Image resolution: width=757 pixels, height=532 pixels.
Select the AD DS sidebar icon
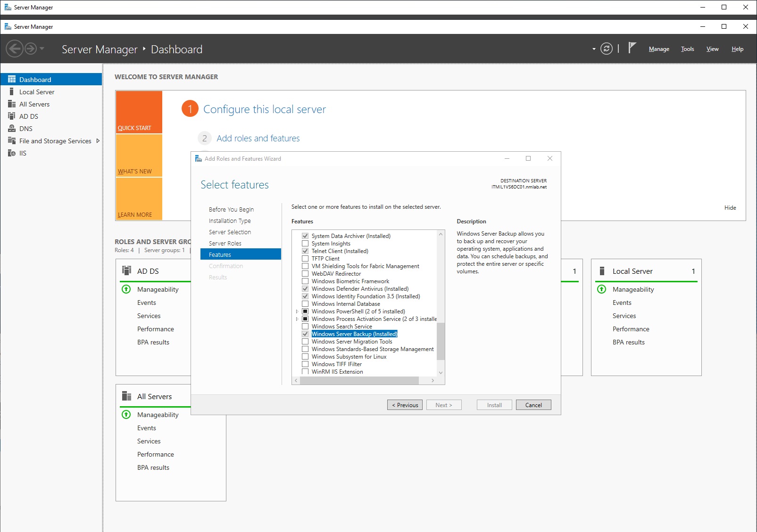pos(12,116)
